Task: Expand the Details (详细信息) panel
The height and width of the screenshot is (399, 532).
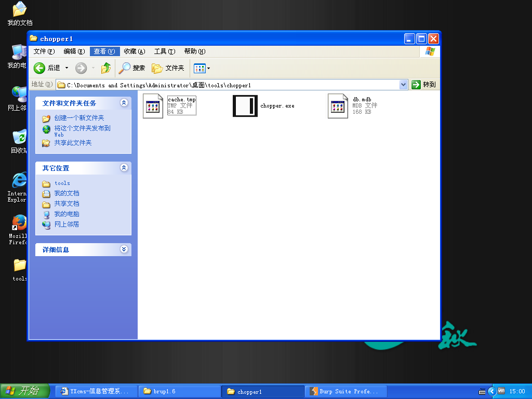Action: coord(124,249)
